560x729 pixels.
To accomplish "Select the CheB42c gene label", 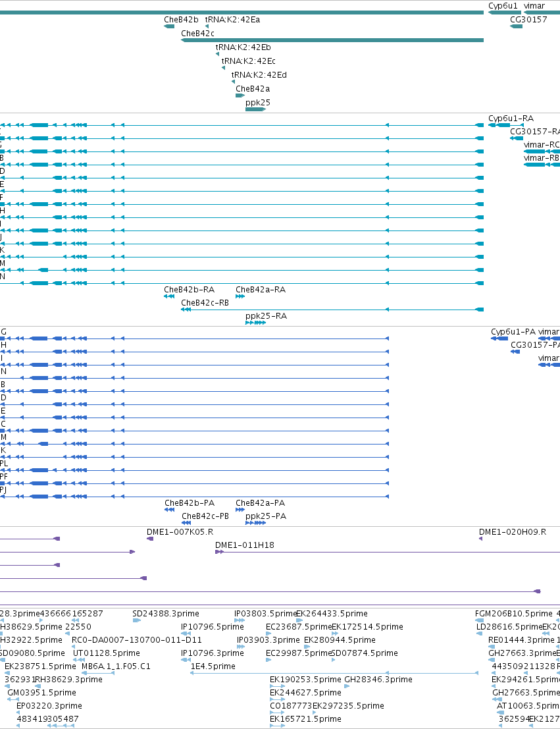I will (x=197, y=34).
